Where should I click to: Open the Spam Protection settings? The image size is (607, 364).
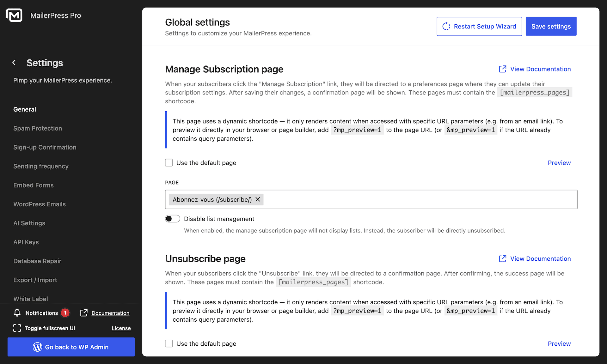(38, 128)
